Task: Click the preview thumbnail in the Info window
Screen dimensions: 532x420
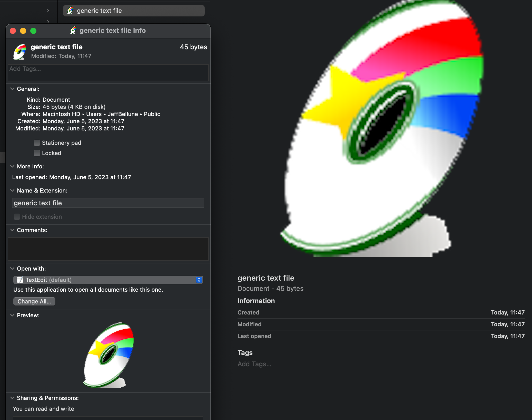Action: click(109, 355)
